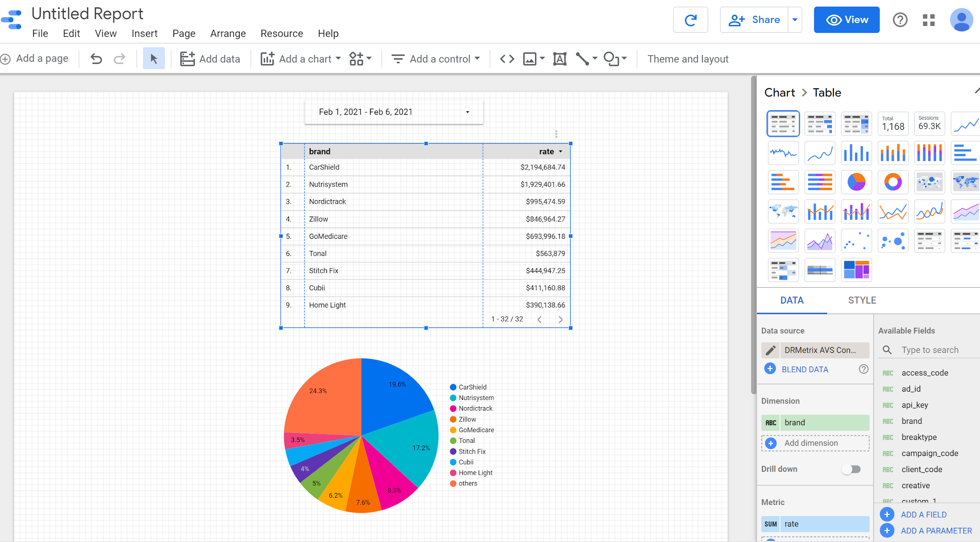Select the text box tool
980x542 pixels.
click(x=559, y=59)
